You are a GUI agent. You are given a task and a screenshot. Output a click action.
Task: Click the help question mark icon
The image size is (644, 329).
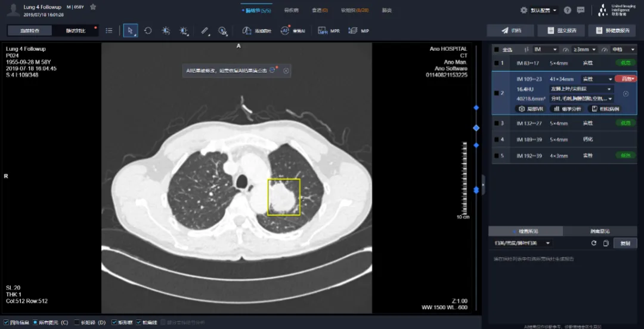[567, 10]
